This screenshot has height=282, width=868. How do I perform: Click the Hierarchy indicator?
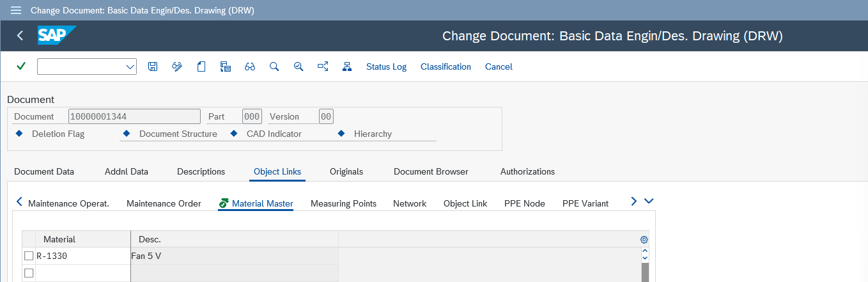pos(341,134)
